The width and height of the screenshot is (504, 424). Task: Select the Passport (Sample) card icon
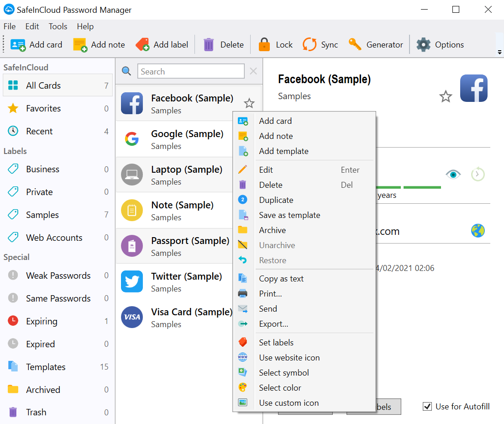132,246
